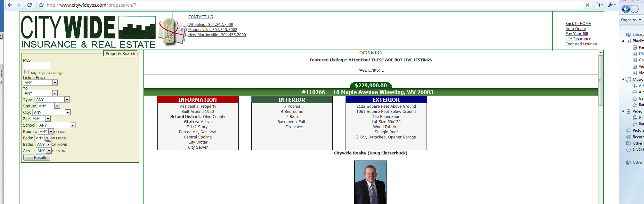Viewport: 644px width, 204px height.
Task: Click the Citywide Insurance & Real Estate logo
Action: 88,32
